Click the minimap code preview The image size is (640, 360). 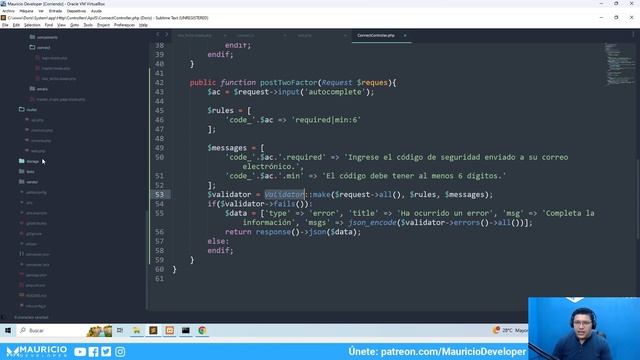click(x=620, y=63)
